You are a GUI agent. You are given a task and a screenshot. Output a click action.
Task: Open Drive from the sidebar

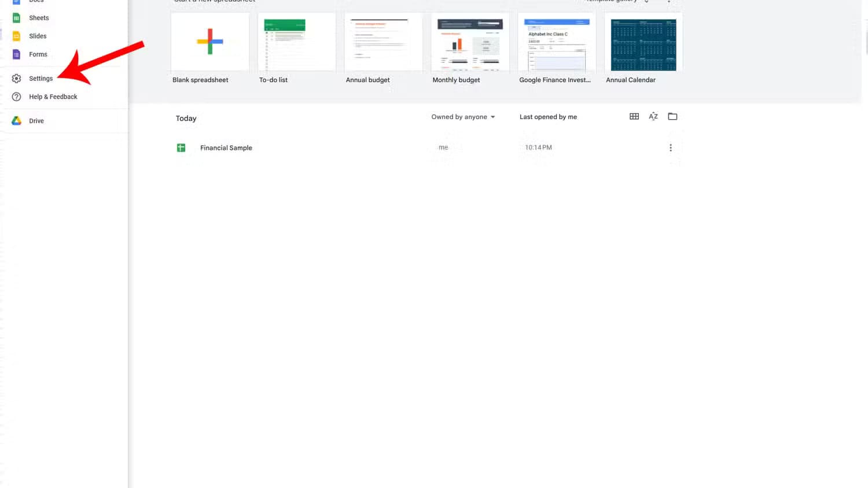pyautogui.click(x=36, y=121)
